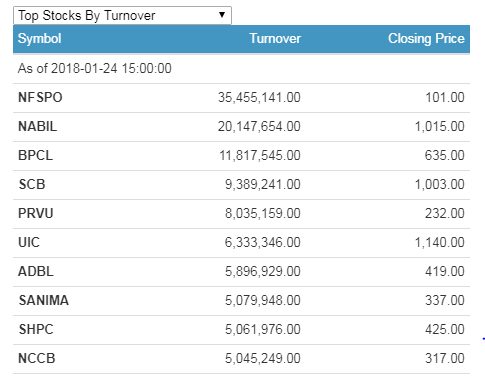
Task: Open the SANIMA stock symbol
Action: (x=44, y=300)
